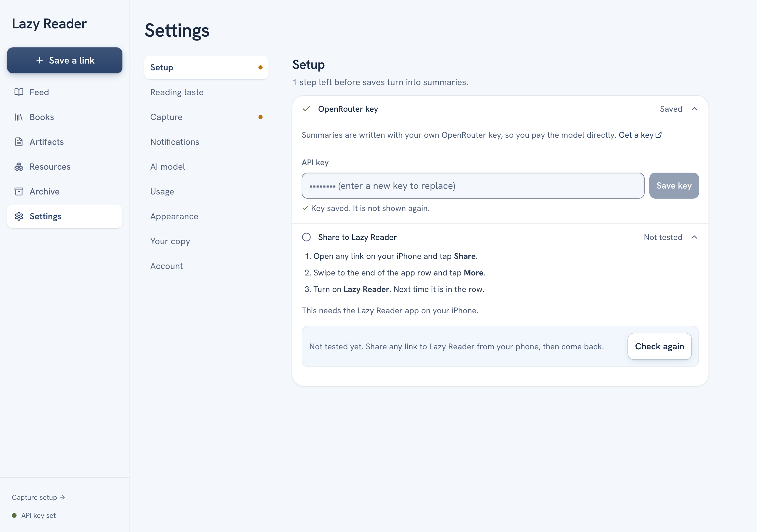757x532 pixels.
Task: Click the Books library icon
Action: coord(19,117)
